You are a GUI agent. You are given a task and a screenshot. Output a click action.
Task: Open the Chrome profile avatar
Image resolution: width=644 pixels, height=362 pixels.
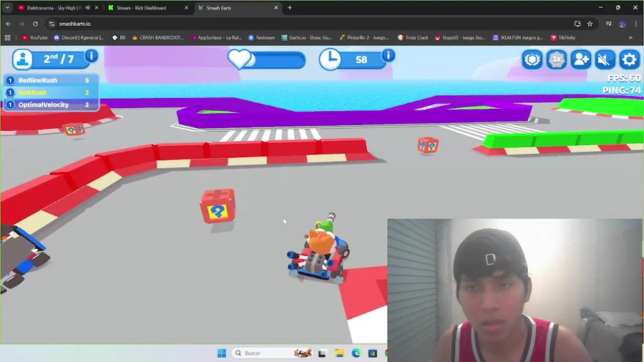pos(622,24)
